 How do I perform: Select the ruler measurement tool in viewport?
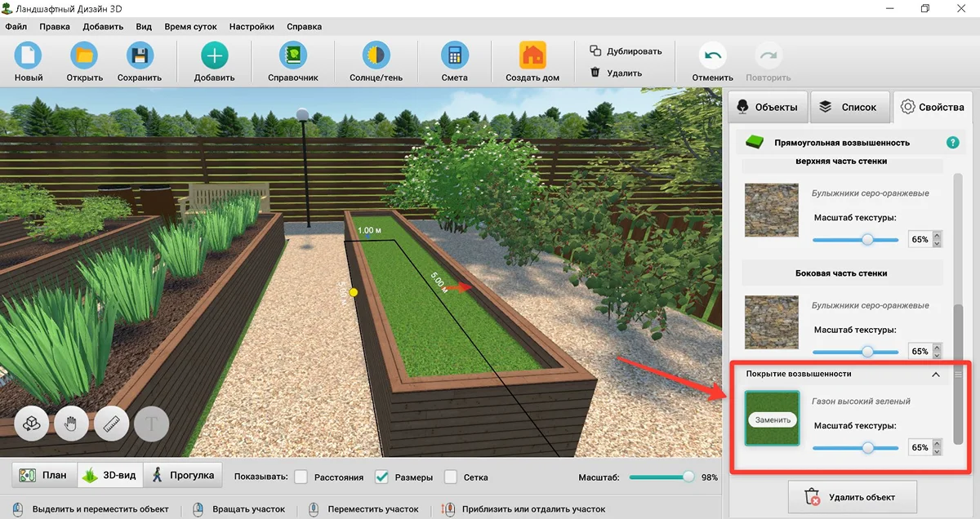pyautogui.click(x=112, y=424)
